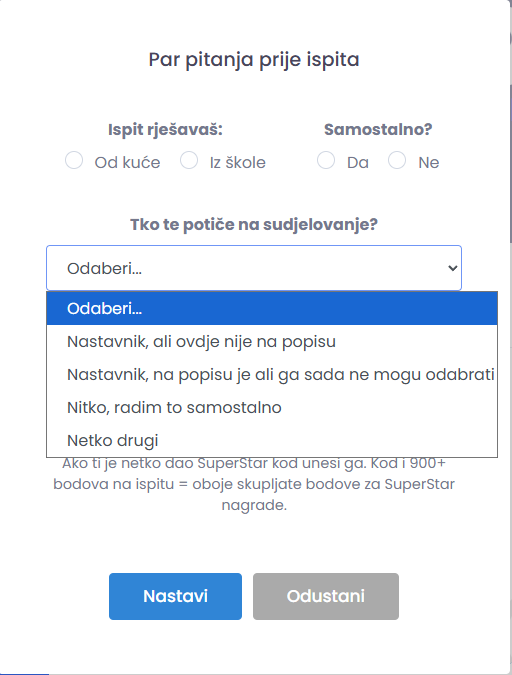The width and height of the screenshot is (512, 675).
Task: Click the 'Par pitanja prije ispita' heading
Action: [254, 59]
